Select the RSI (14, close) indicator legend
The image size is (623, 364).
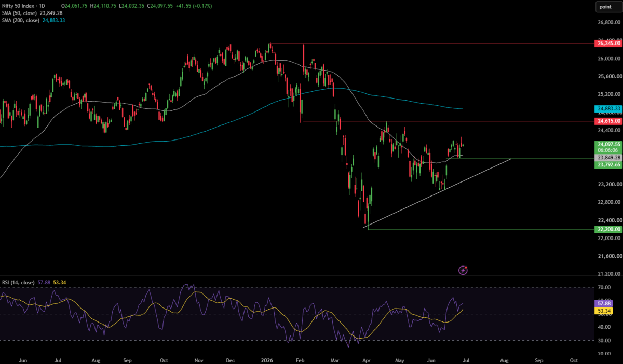[34, 283]
